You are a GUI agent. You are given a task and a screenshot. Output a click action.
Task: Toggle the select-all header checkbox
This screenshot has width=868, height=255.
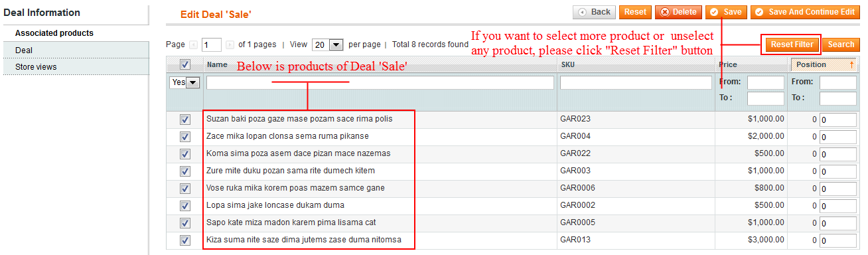click(x=185, y=64)
